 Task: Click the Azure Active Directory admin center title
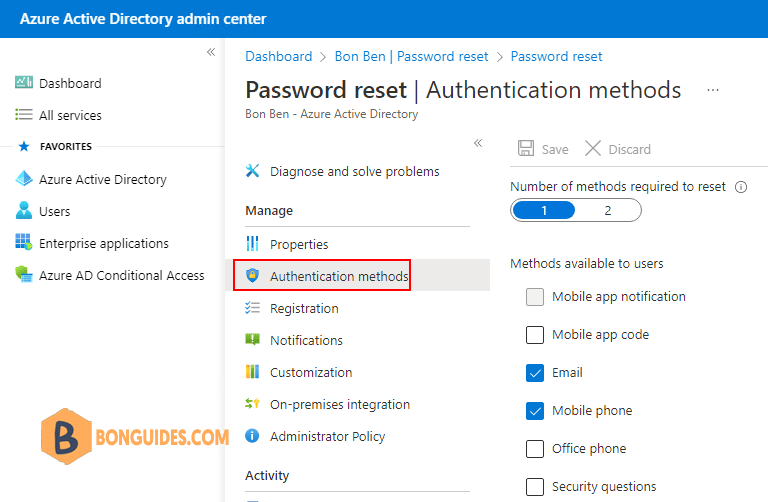tap(143, 19)
